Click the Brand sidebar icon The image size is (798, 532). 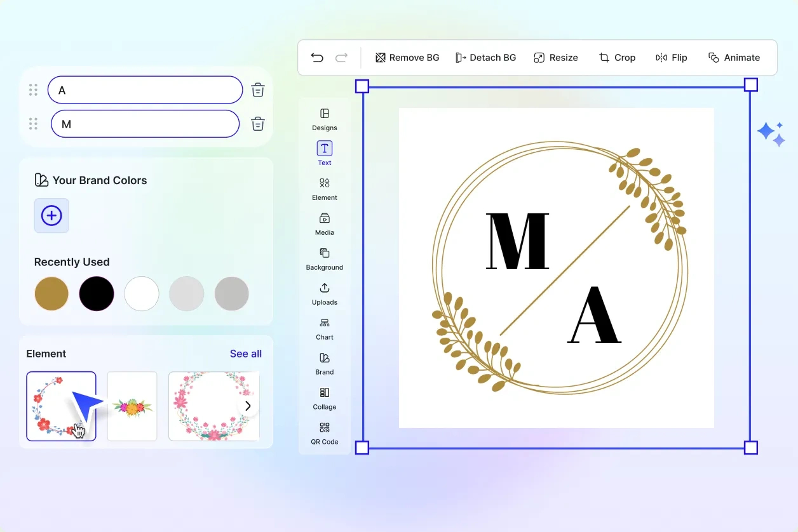324,363
